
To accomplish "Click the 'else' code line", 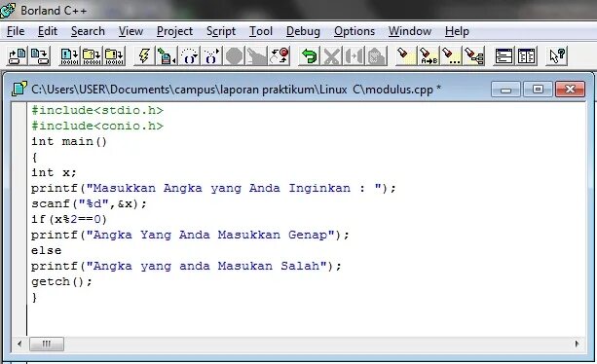I will pos(46,251).
